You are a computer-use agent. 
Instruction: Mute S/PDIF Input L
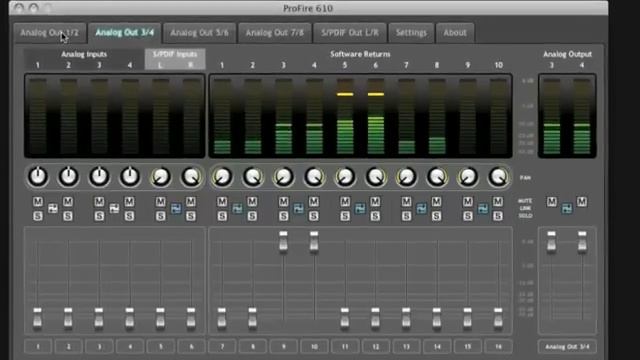(161, 202)
